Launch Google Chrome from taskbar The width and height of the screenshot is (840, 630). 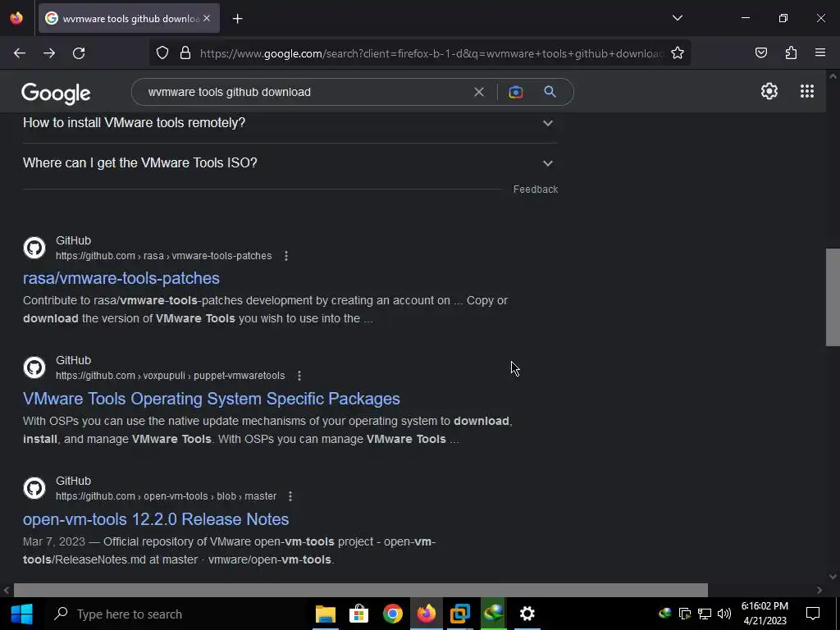click(x=393, y=614)
